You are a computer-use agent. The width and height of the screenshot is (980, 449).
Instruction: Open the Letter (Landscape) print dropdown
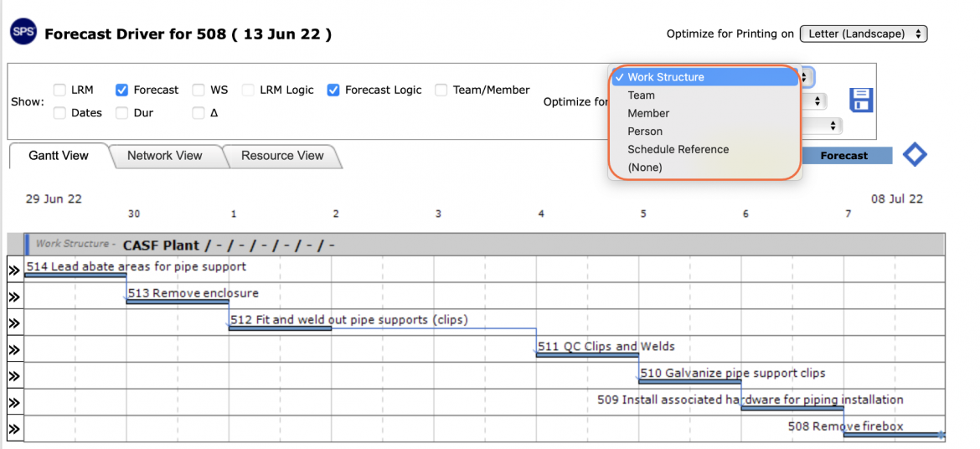pos(863,34)
